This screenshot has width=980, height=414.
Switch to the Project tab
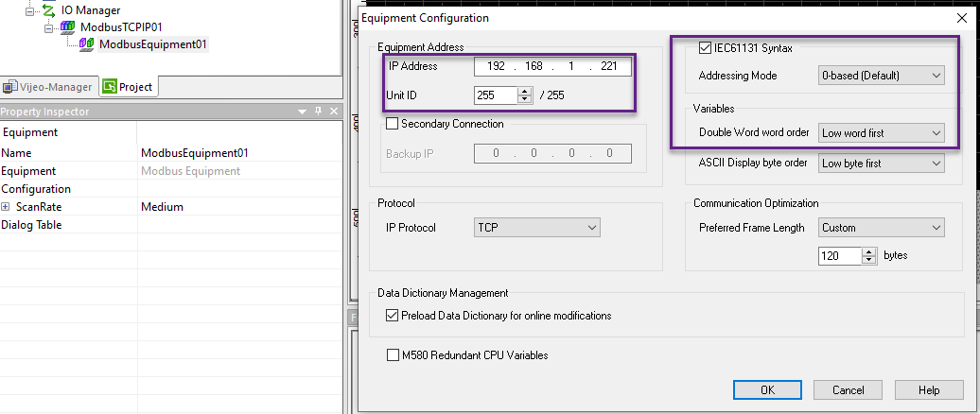coord(128,87)
